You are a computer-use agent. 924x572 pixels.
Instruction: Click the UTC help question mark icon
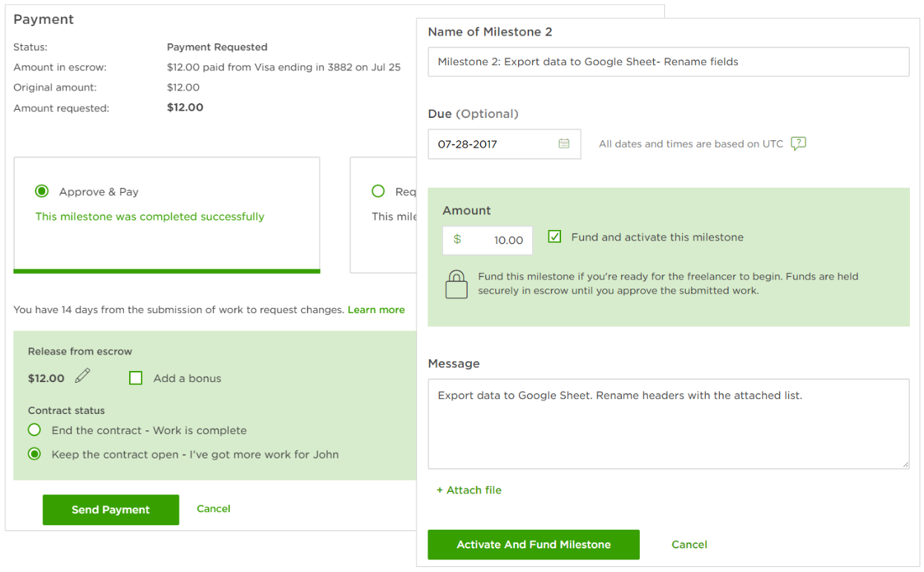798,144
